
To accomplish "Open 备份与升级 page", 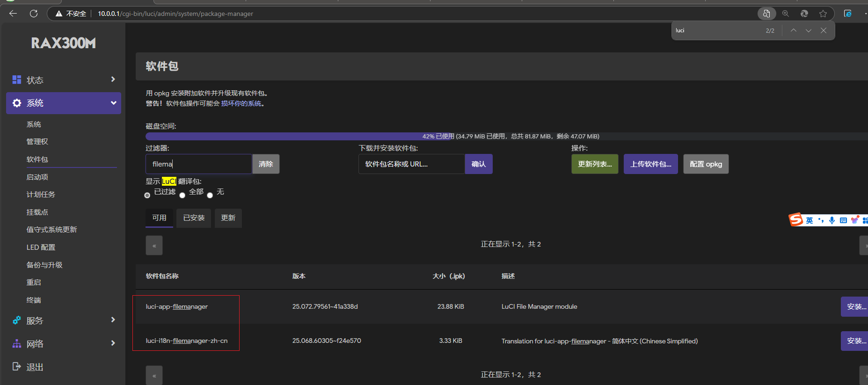I will 44,265.
